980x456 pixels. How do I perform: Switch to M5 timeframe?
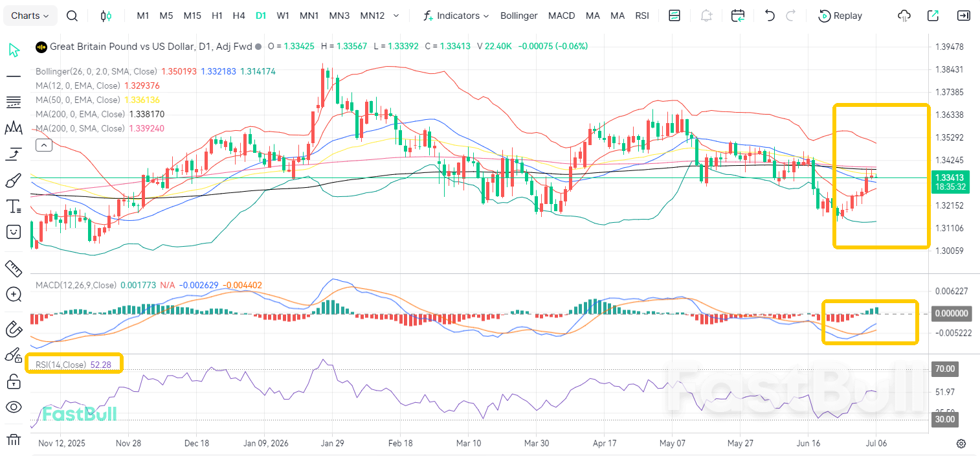166,16
